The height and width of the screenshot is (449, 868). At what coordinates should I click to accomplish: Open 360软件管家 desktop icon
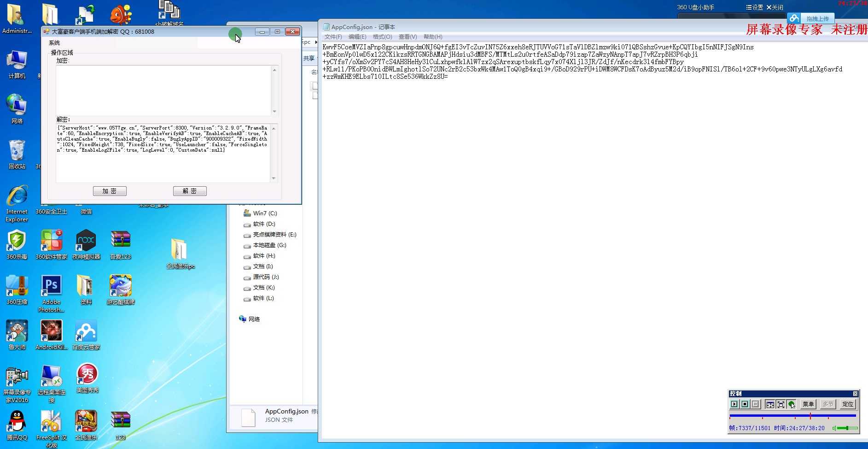coord(52,245)
